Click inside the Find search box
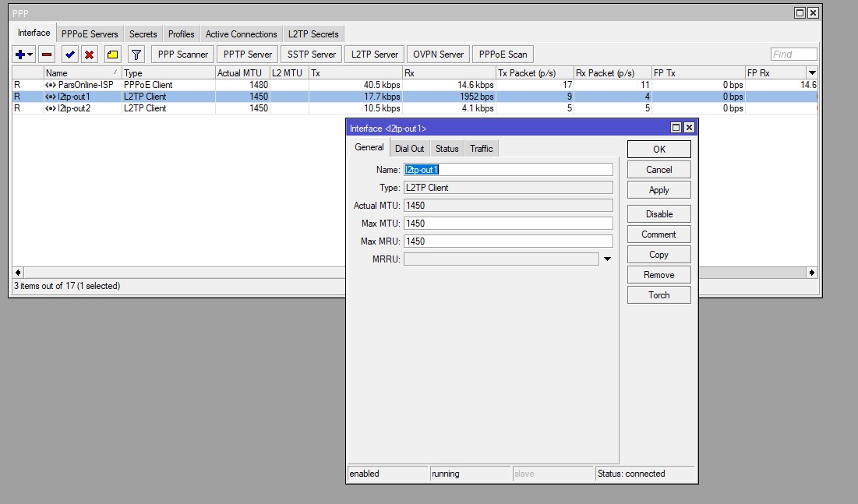Image resolution: width=858 pixels, height=504 pixels. 793,55
